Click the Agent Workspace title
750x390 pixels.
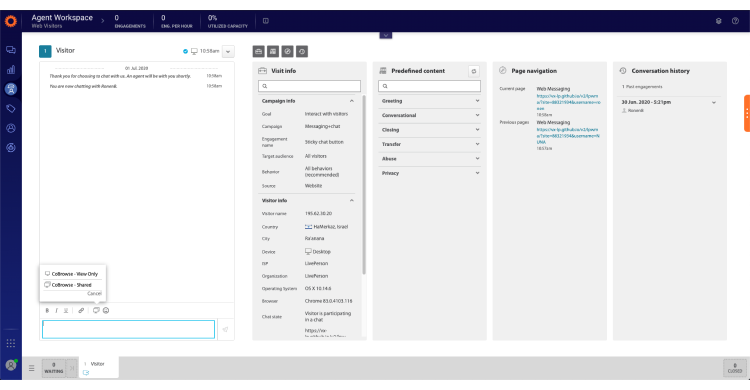click(62, 18)
